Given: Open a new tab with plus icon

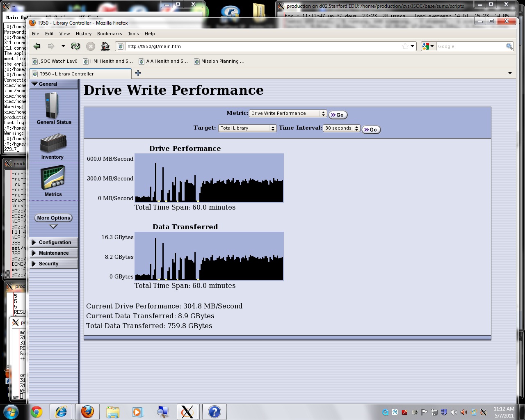Looking at the screenshot, I should [x=138, y=73].
